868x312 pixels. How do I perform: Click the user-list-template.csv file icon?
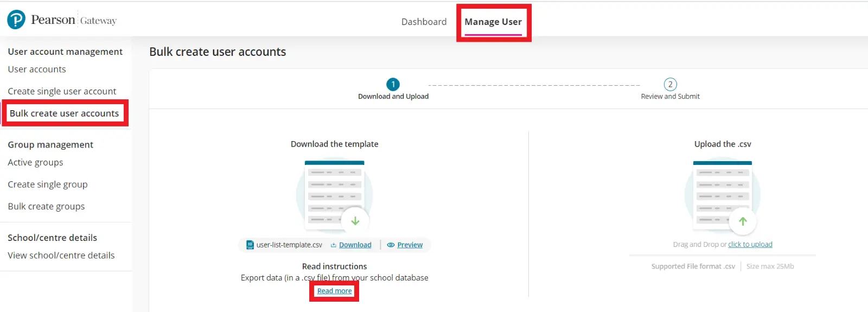coord(250,245)
